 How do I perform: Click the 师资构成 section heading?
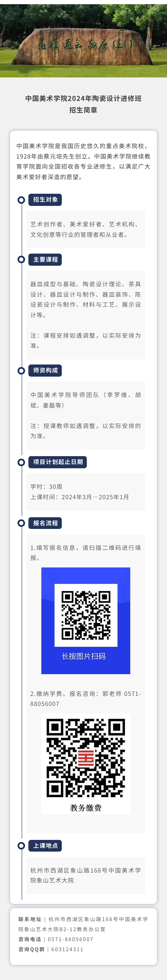point(45,370)
